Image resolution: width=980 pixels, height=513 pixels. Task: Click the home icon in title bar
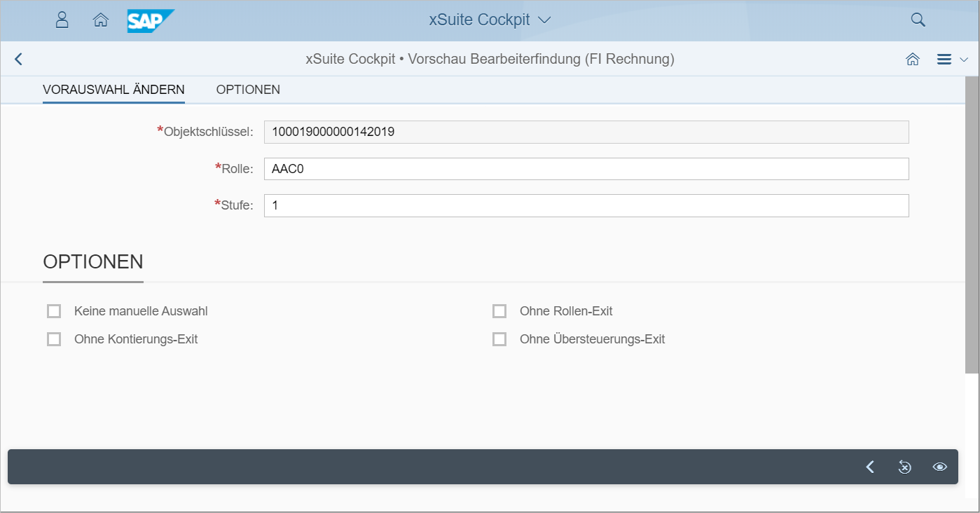click(x=912, y=60)
